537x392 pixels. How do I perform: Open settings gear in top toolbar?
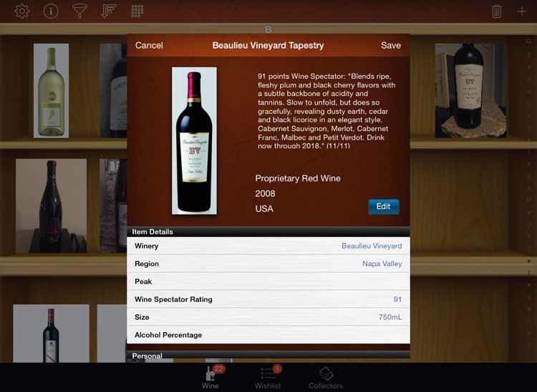pos(22,11)
